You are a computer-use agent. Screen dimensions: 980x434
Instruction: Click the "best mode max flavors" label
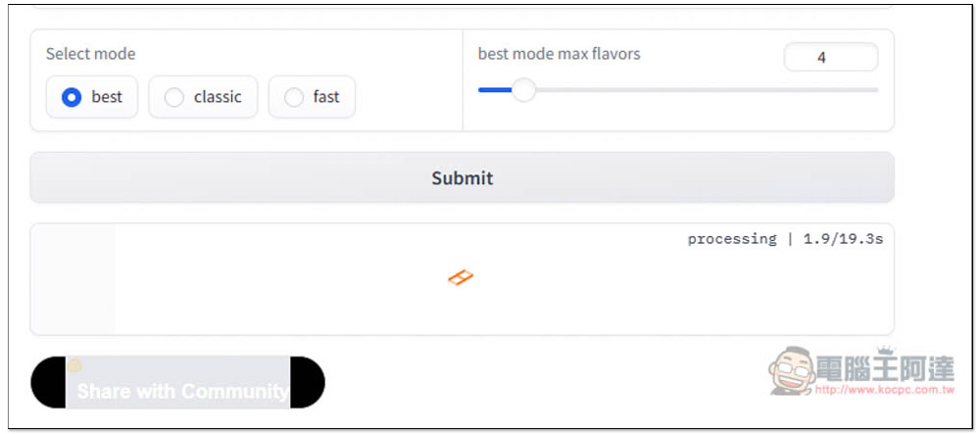tap(559, 54)
